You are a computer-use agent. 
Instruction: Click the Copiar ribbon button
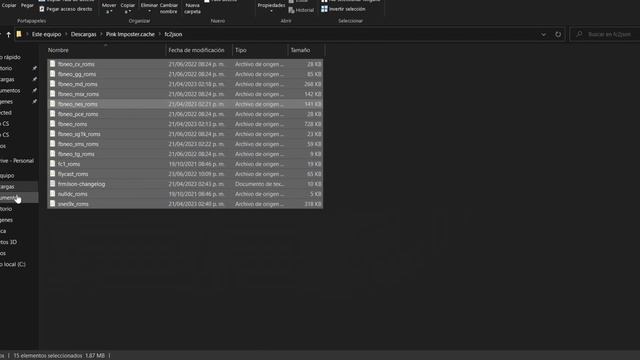tap(9, 5)
